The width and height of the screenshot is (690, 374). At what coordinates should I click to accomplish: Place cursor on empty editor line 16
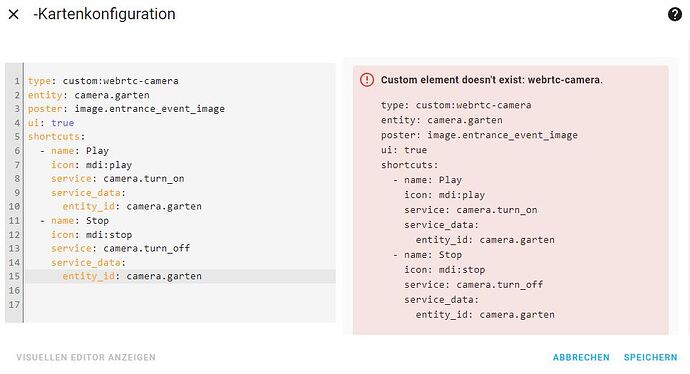pos(180,290)
